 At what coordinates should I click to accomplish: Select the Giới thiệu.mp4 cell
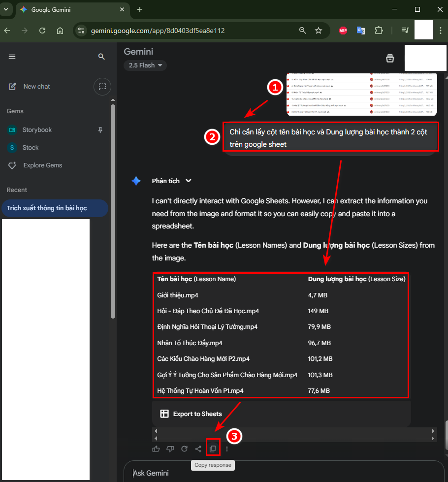178,295
